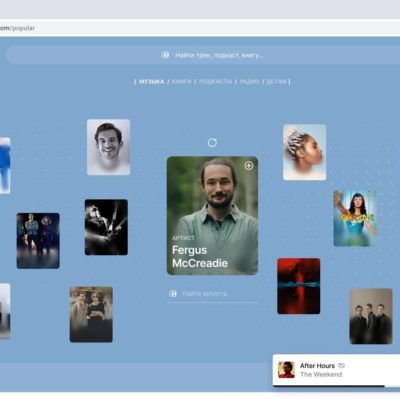Click the Найти артиста input field

[213, 294]
